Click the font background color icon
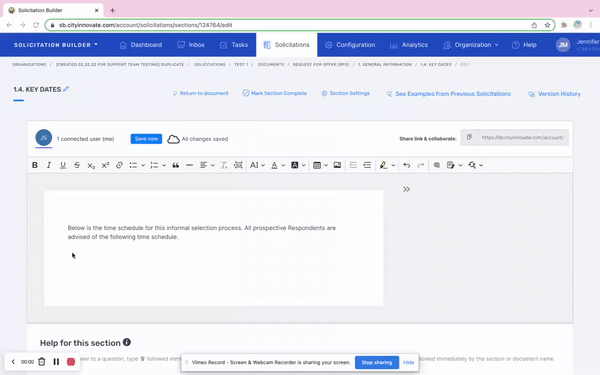Screen dimensions: 600x375 295,165
